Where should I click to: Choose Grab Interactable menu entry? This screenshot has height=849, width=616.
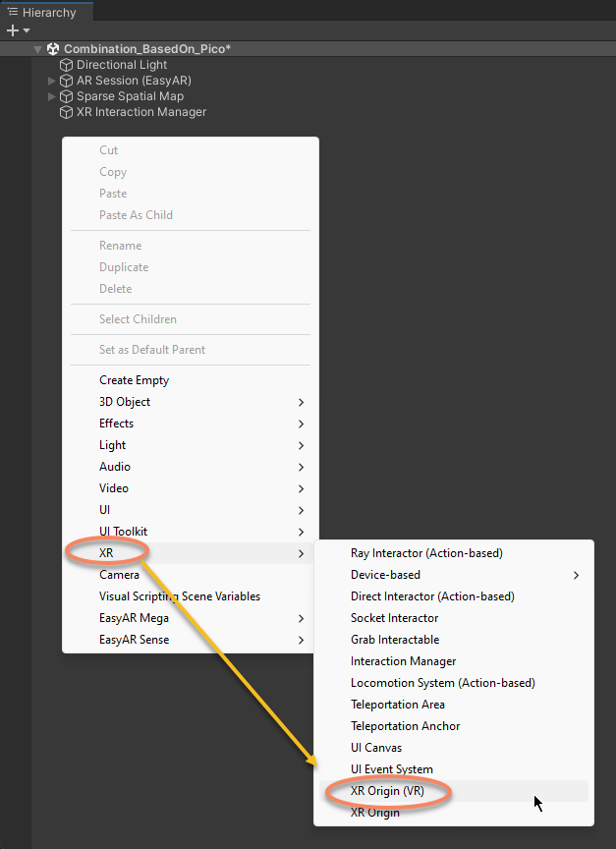click(x=395, y=640)
